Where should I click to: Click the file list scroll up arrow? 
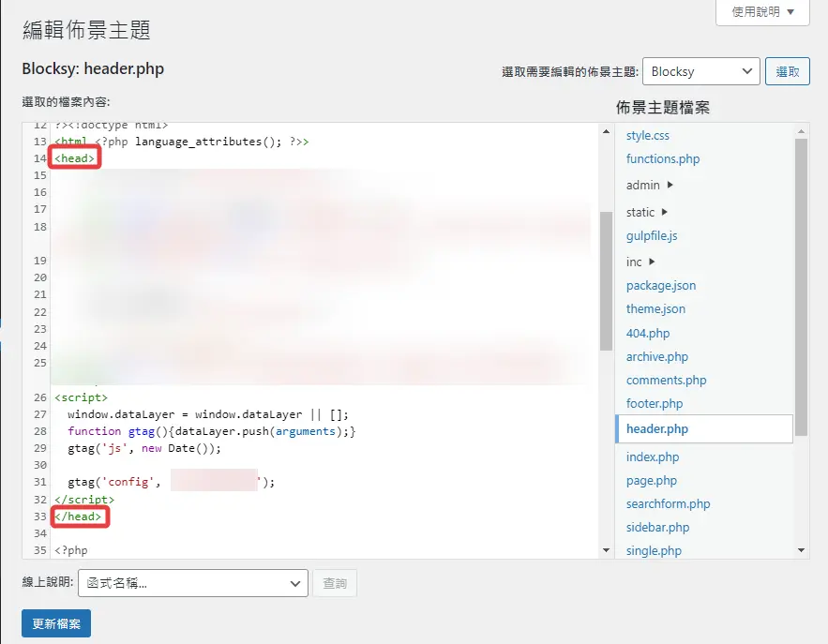pos(801,131)
